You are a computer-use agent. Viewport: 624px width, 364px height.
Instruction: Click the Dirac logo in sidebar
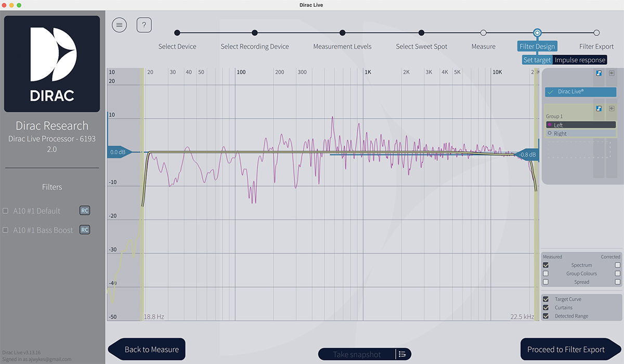tap(52, 64)
